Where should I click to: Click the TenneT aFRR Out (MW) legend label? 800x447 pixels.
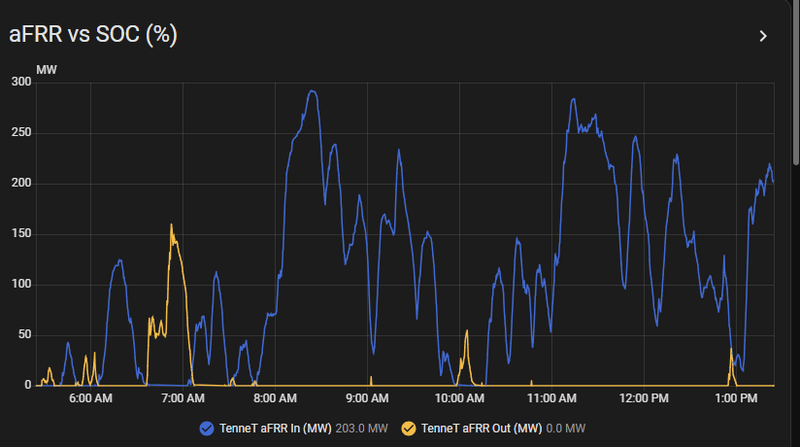click(482, 429)
